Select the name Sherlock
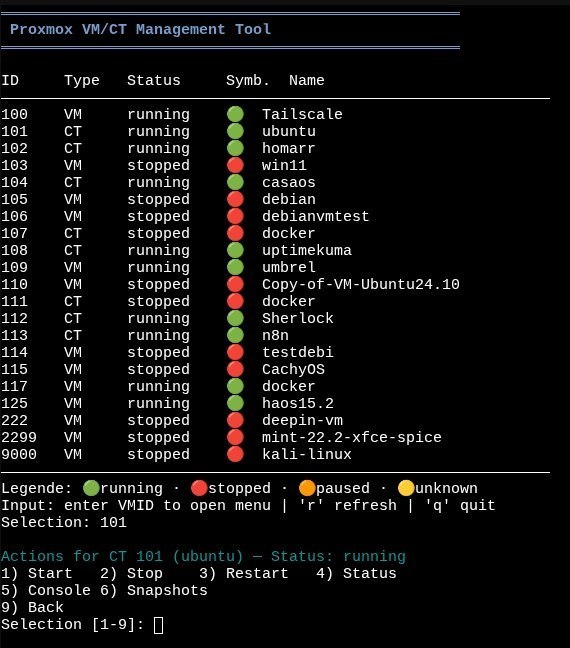Viewport: 570px width, 648px height. [298, 318]
